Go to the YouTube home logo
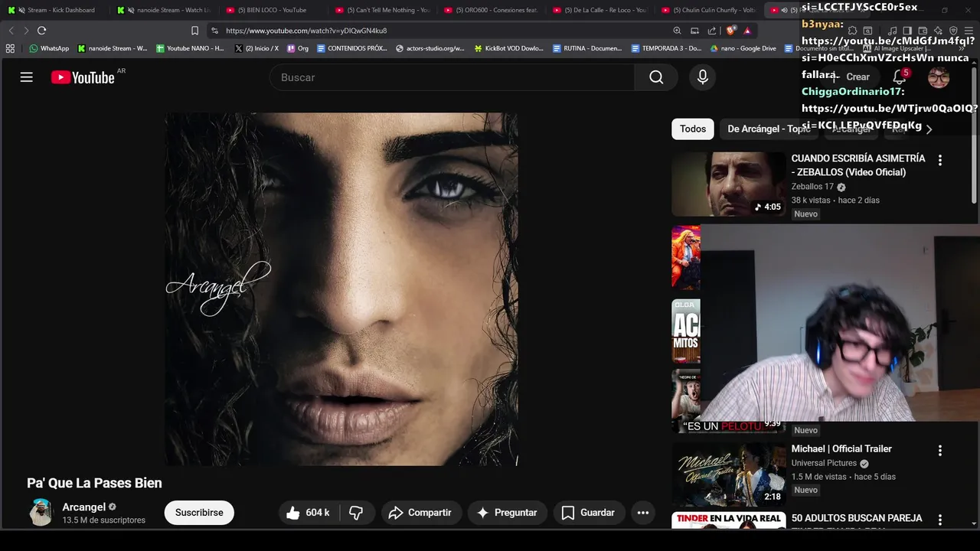The width and height of the screenshot is (980, 551). tap(83, 77)
